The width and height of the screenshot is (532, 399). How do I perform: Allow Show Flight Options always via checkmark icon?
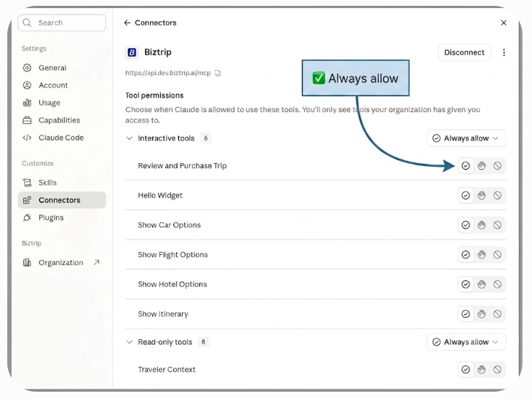pyautogui.click(x=466, y=255)
